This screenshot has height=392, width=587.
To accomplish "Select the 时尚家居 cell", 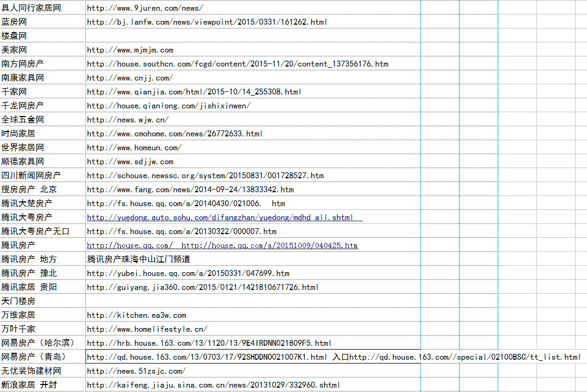I will (x=42, y=134).
